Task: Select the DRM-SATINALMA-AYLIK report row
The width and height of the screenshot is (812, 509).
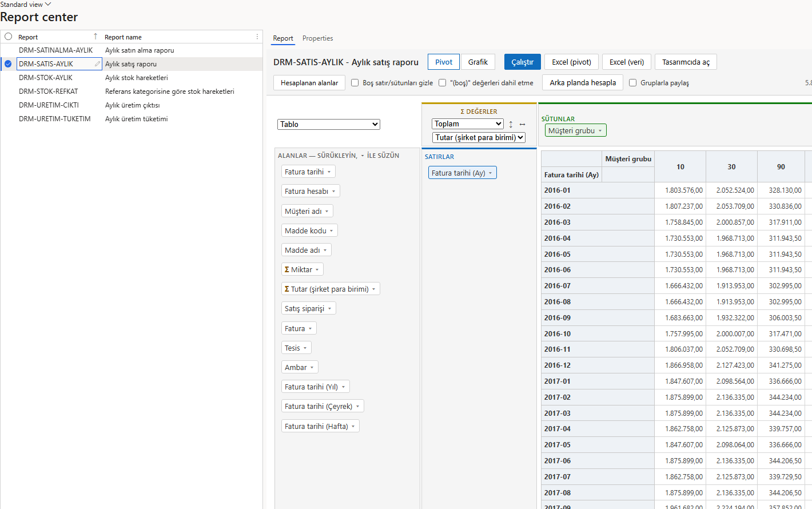Action: click(132, 50)
